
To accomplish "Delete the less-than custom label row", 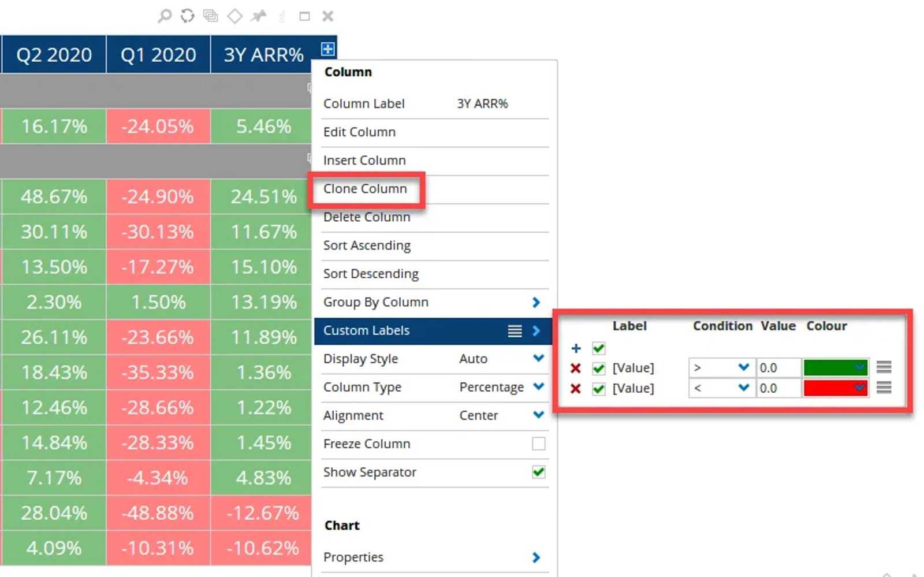I will coord(575,388).
